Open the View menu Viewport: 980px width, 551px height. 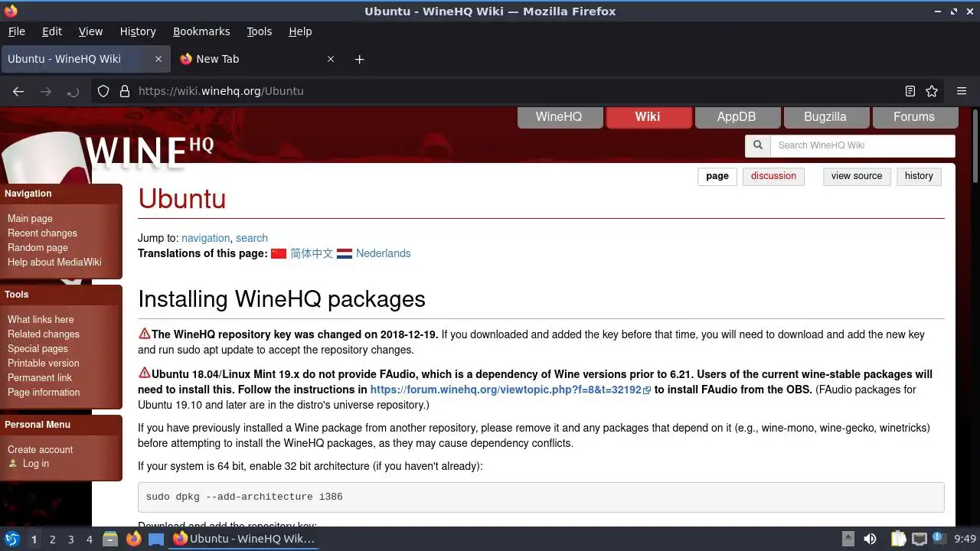[90, 31]
